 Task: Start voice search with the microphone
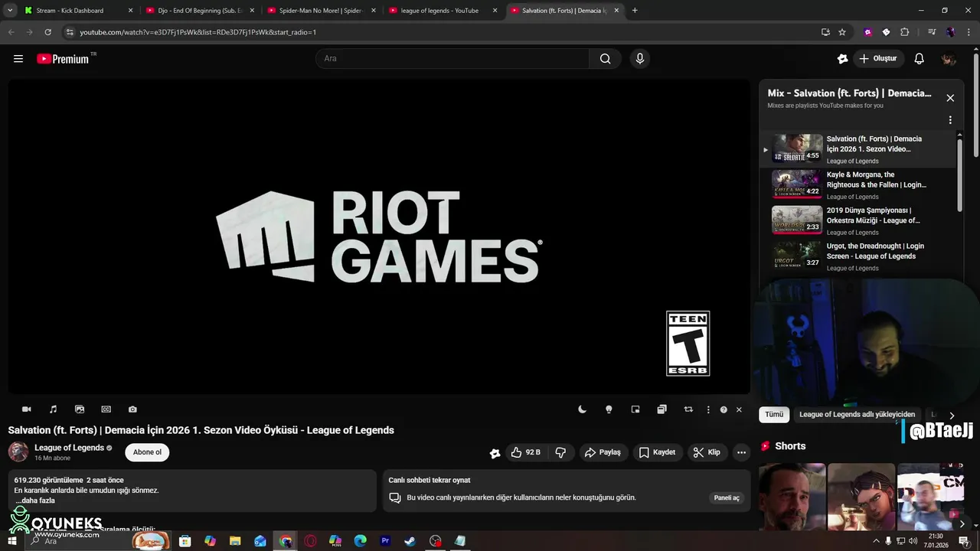640,59
